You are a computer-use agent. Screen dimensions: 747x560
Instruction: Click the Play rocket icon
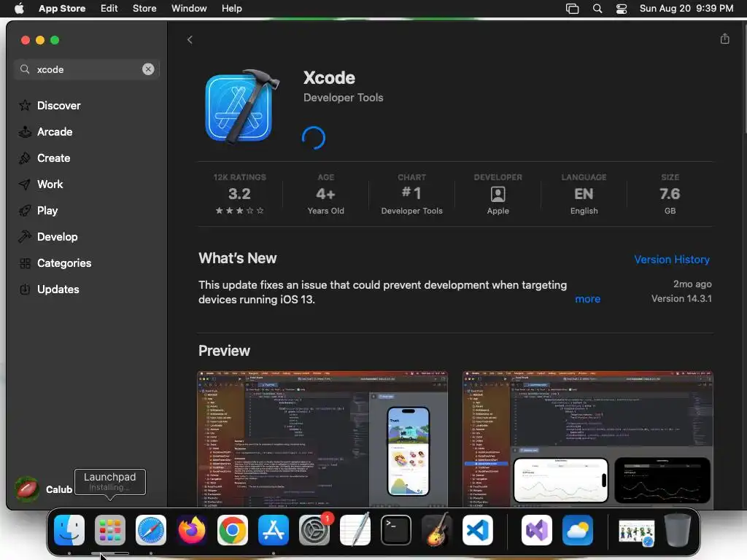point(25,211)
